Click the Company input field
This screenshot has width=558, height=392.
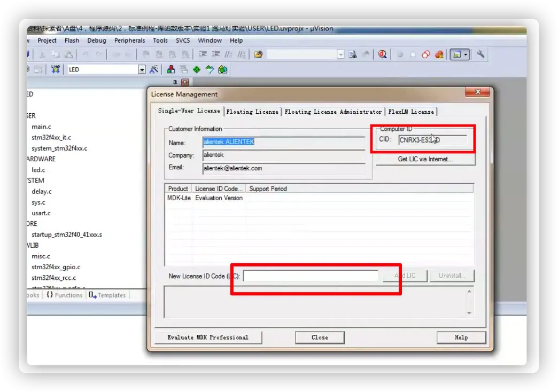284,155
